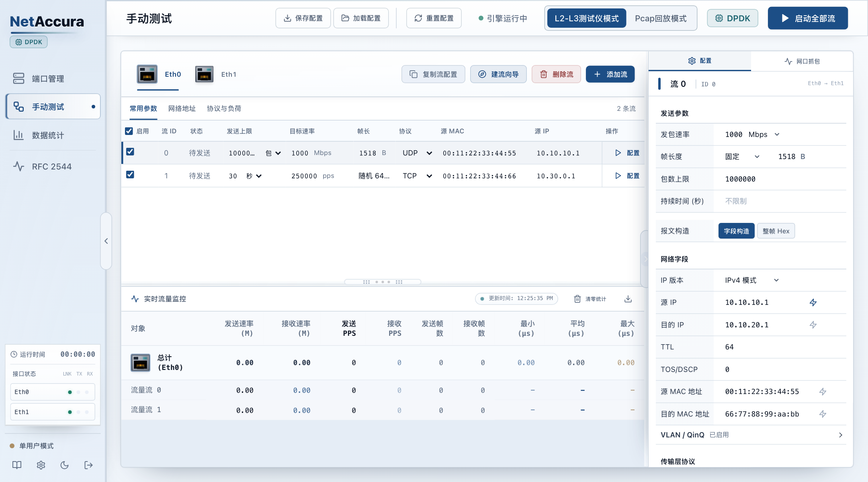The height and width of the screenshot is (482, 868).
Task: Open flow 0 send limit unit dropdown
Action: click(x=273, y=153)
